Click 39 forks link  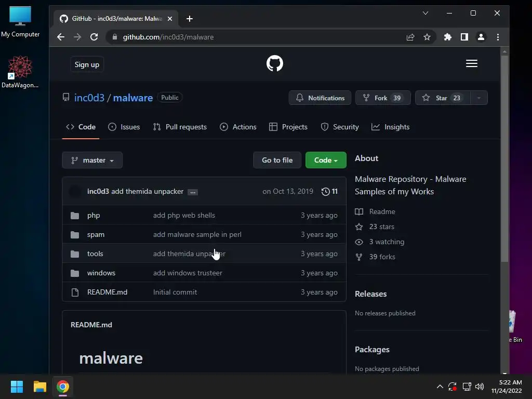375,257
